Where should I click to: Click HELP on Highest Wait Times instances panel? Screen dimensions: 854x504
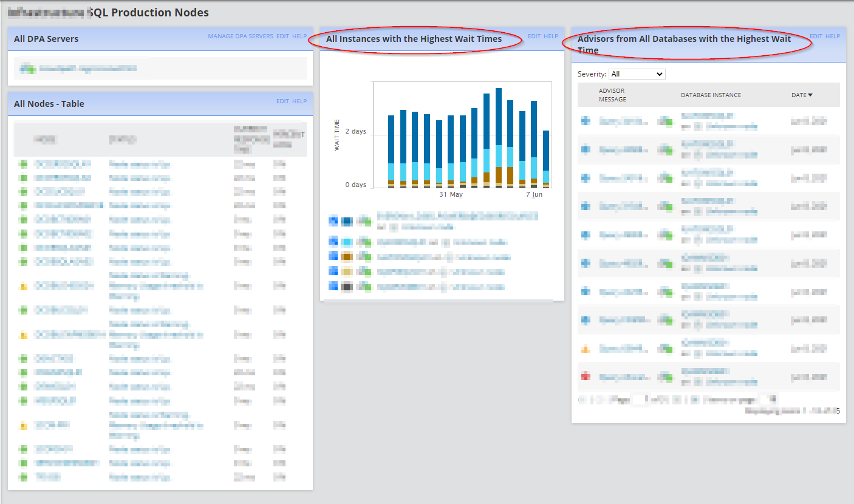pos(551,36)
